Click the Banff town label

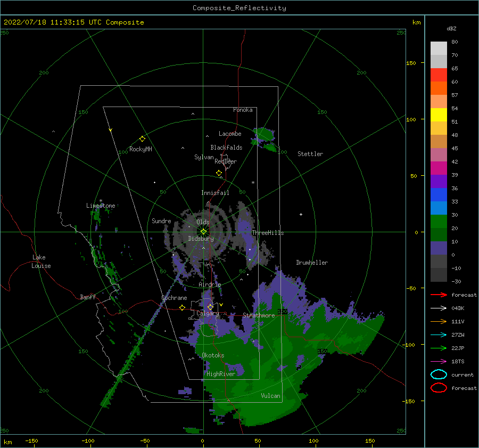[88, 297]
